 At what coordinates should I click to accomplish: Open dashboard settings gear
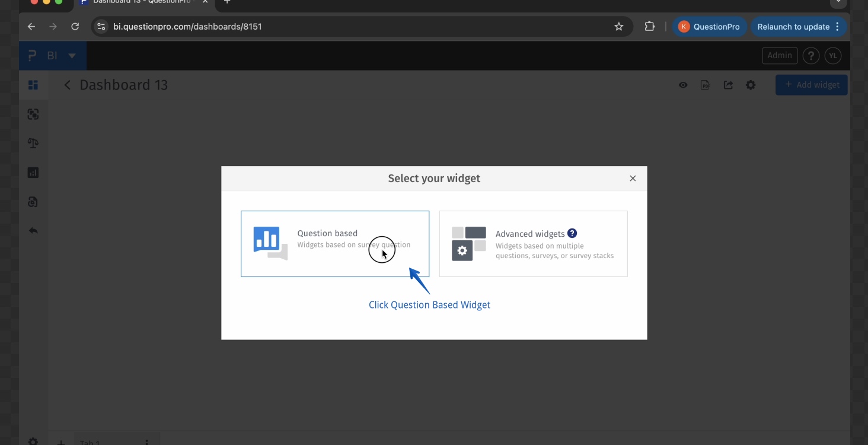click(751, 85)
